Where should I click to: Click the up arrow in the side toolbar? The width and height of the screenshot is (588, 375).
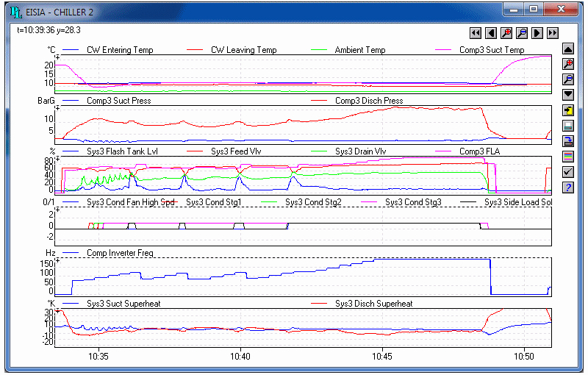pos(568,49)
